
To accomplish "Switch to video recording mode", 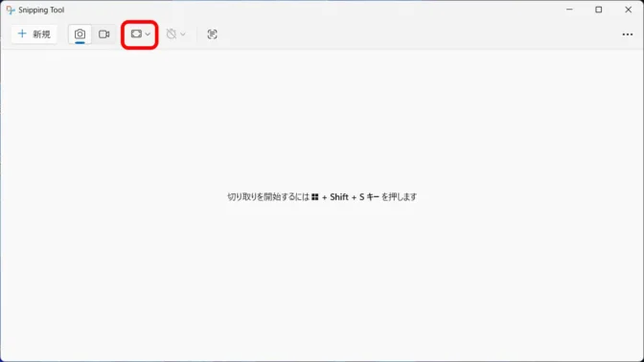I will click(x=103, y=34).
